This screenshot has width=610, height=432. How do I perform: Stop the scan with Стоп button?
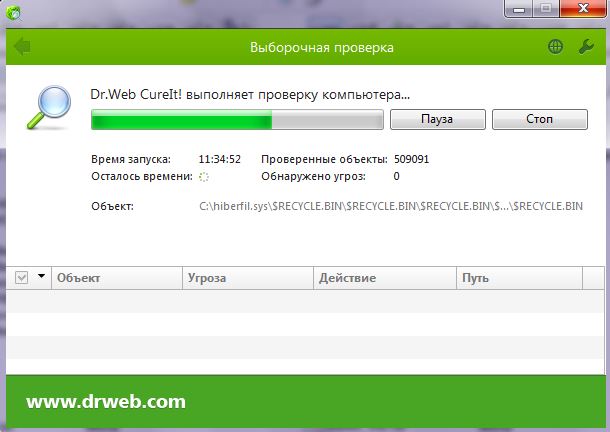540,119
